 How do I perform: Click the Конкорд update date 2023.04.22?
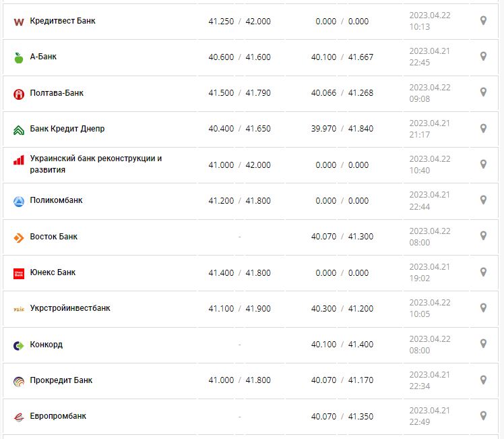pos(429,339)
